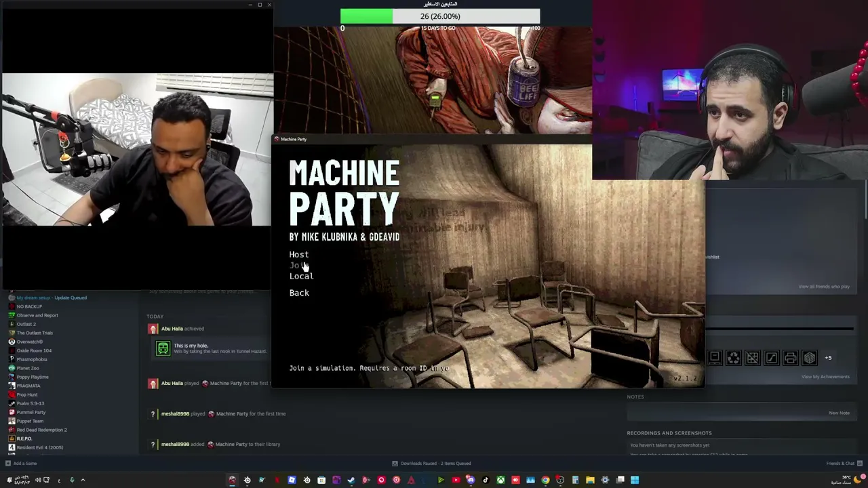Select Puppet Team in the library
Viewport: 868px width, 488px height.
tap(30, 421)
